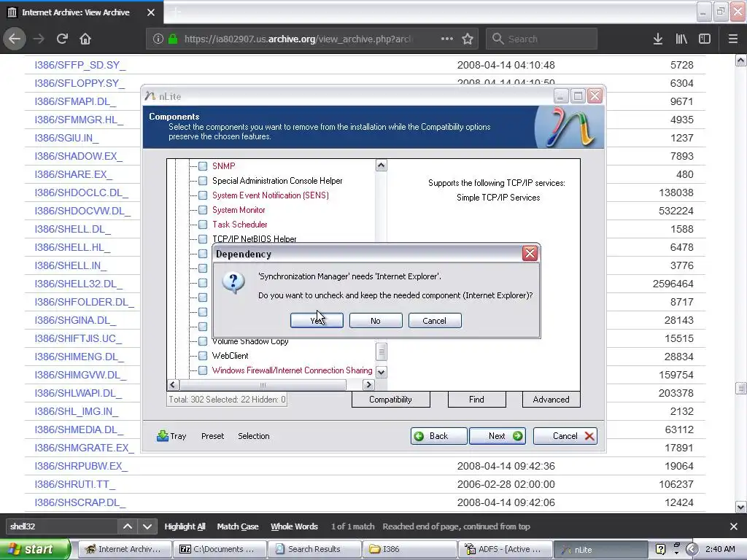Reload the page with the refresh icon
Viewport: 747px width, 560px height.
62,39
